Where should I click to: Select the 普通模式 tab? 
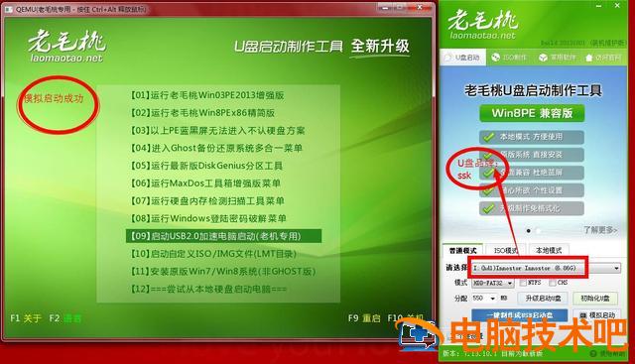[462, 250]
